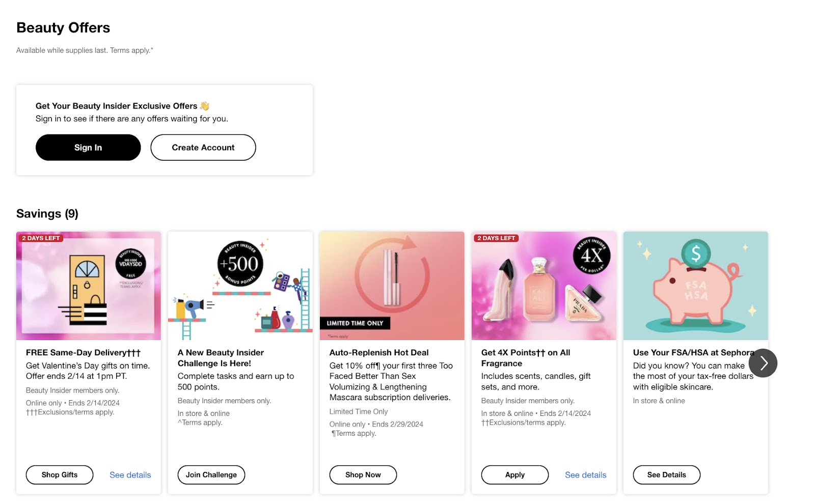Click Join Challenge for the Beauty Insider challenge
The image size is (815, 504).
coord(211,474)
